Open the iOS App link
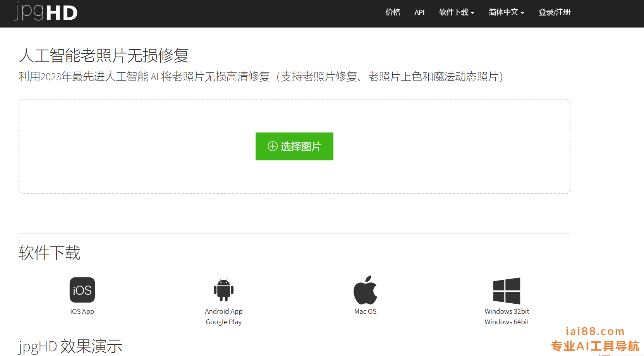Image resolution: width=644 pixels, height=356 pixels. (x=82, y=311)
